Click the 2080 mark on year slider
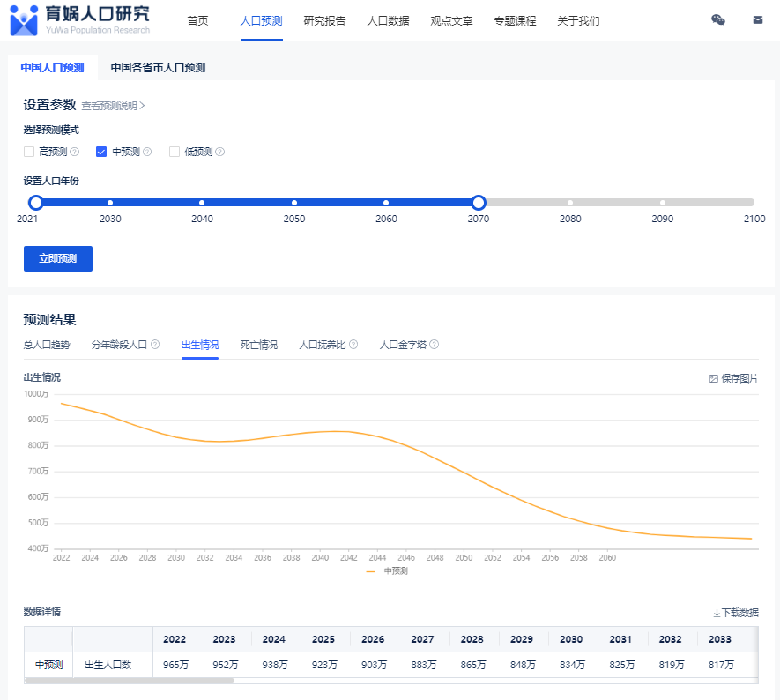780x700 pixels. [x=570, y=203]
